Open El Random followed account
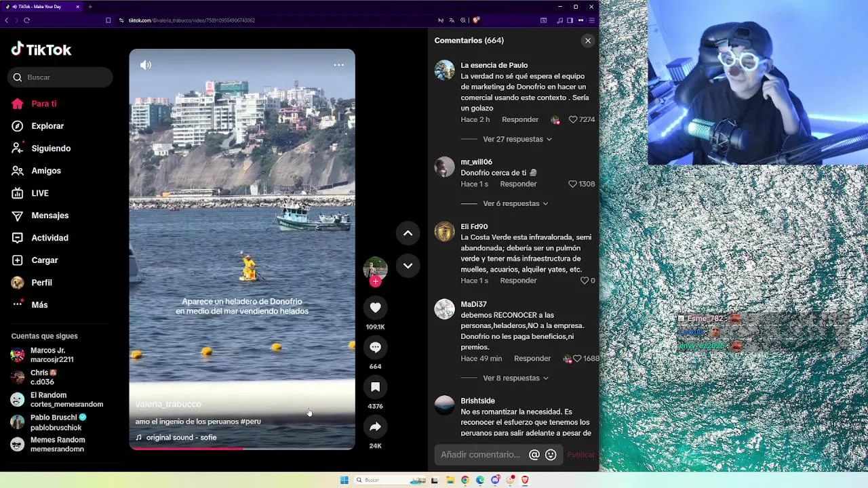The height and width of the screenshot is (488, 868). (57, 400)
